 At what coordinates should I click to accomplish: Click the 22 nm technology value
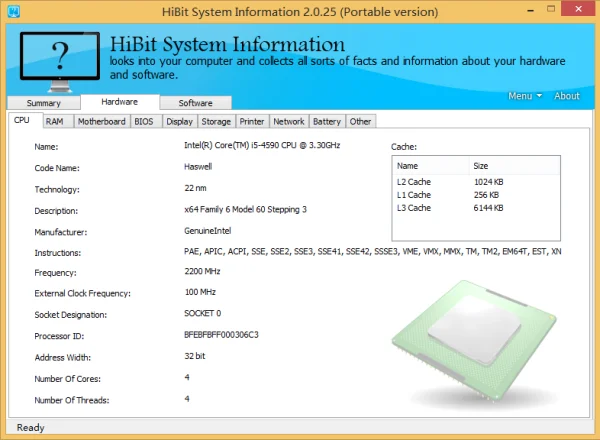coord(195,188)
